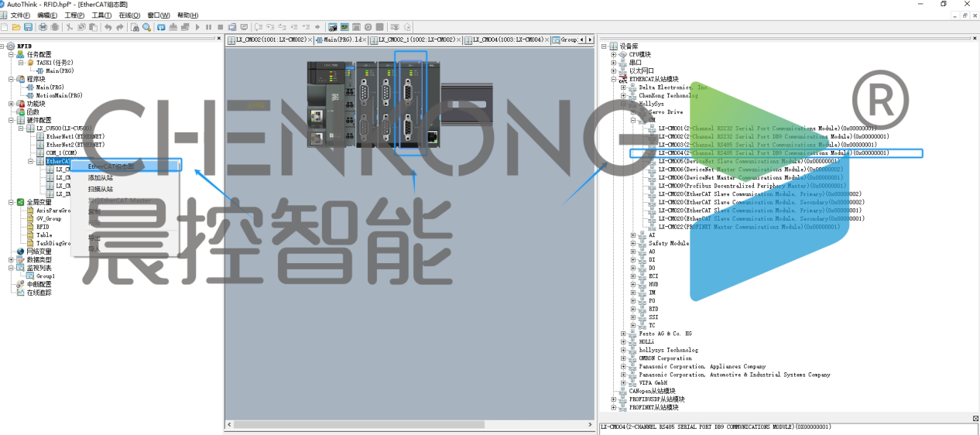Collapse the 任务配置 tree node
Image resolution: width=980 pixels, height=435 pixels.
point(12,55)
